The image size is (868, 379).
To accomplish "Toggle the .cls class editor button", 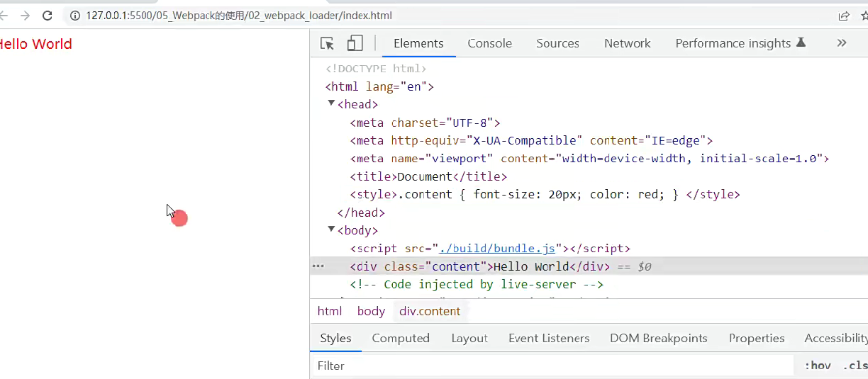I will tap(855, 366).
